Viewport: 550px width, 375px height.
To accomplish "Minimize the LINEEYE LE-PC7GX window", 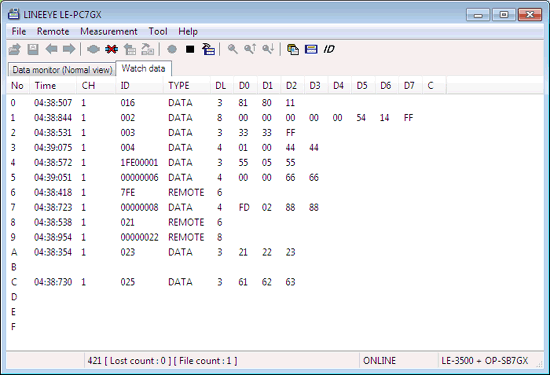I will 478,15.
